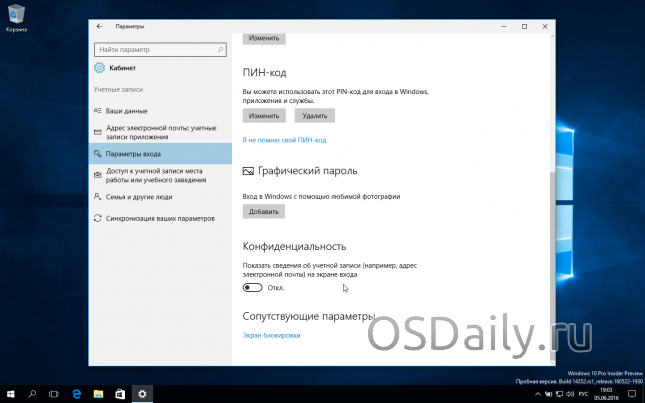The height and width of the screenshot is (403, 645).
Task: Open Microsoft Edge from the taskbar
Action: [x=75, y=394]
